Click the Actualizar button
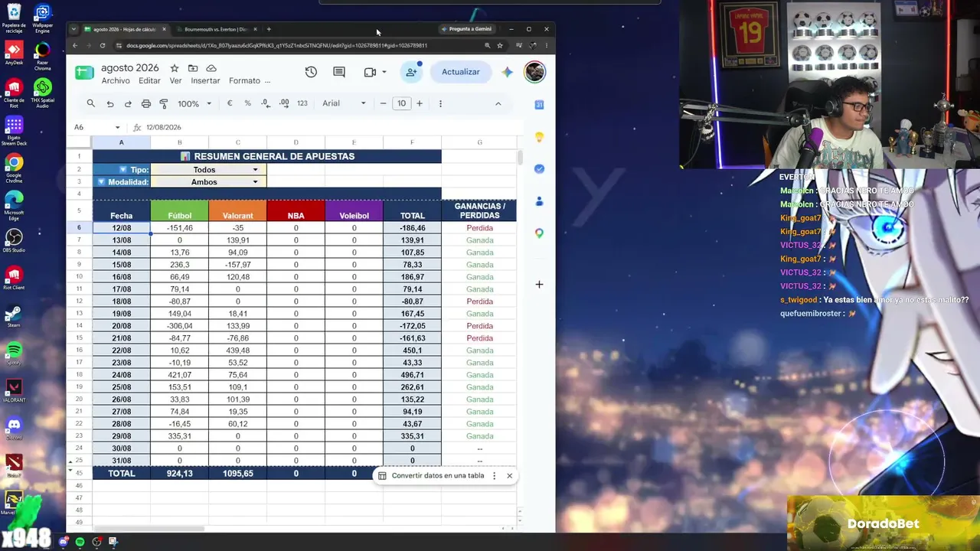980x551 pixels. [461, 72]
